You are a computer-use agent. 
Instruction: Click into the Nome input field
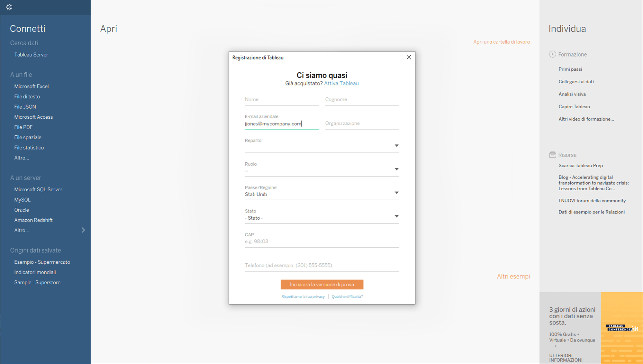point(281,100)
